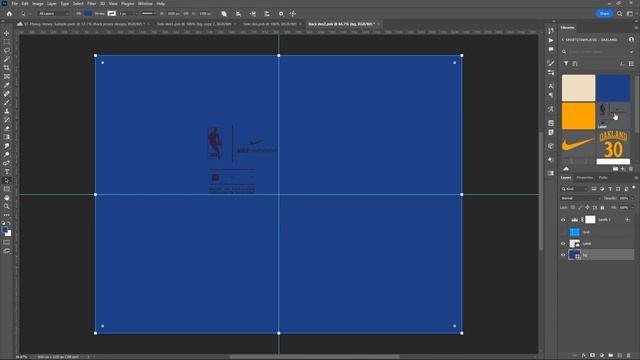Select the Eraser tool
640x360 pixels.
7,128
